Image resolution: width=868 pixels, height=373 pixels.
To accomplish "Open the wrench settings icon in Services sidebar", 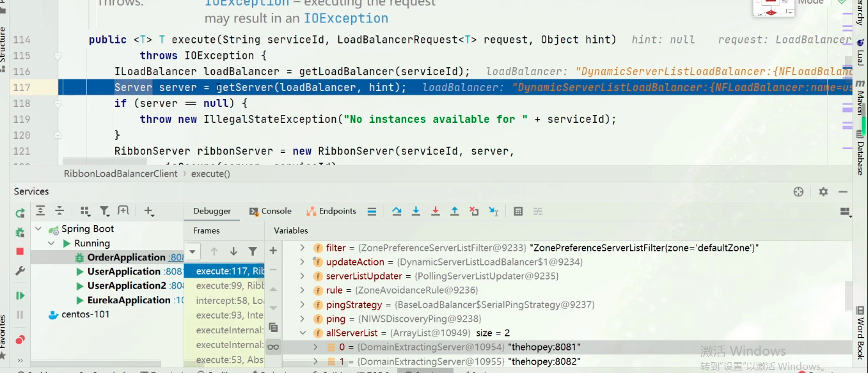I will [20, 271].
